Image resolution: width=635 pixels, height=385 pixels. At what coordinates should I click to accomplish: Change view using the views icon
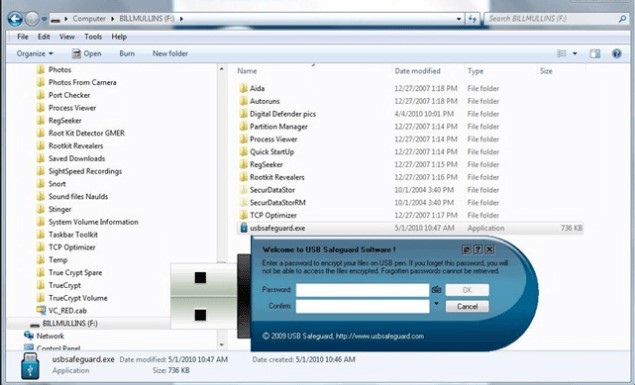tap(562, 53)
